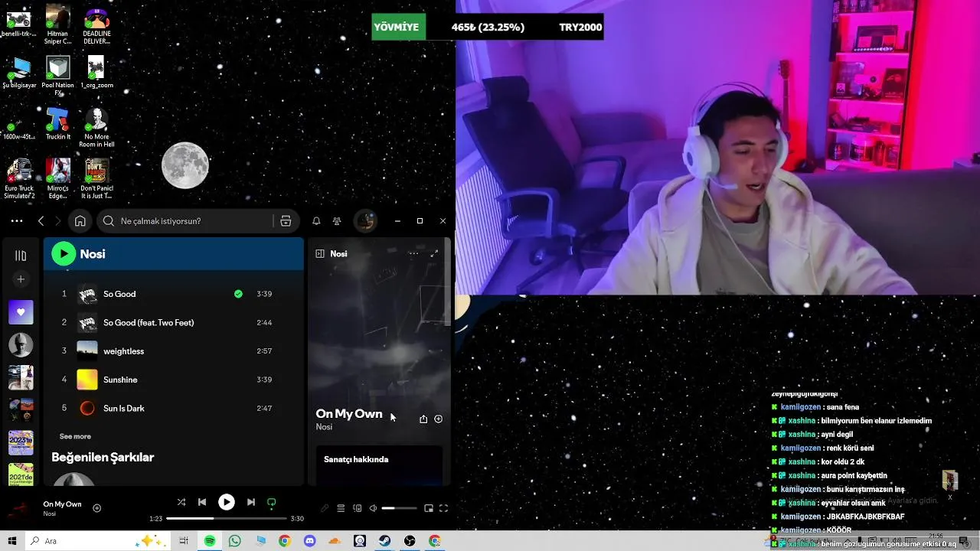The height and width of the screenshot is (551, 980).
Task: Toggle lyrics microphone icon
Action: coord(325,508)
